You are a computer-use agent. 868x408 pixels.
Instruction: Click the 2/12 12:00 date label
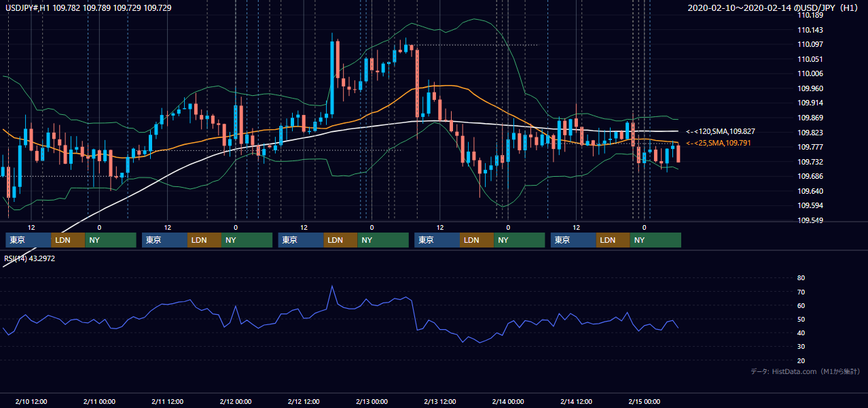point(304,401)
